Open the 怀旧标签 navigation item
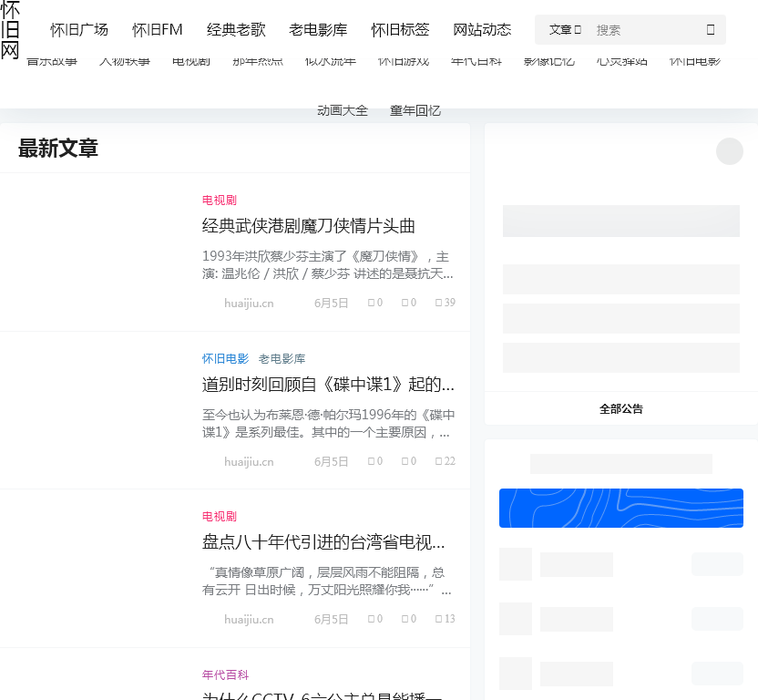 pos(400,29)
